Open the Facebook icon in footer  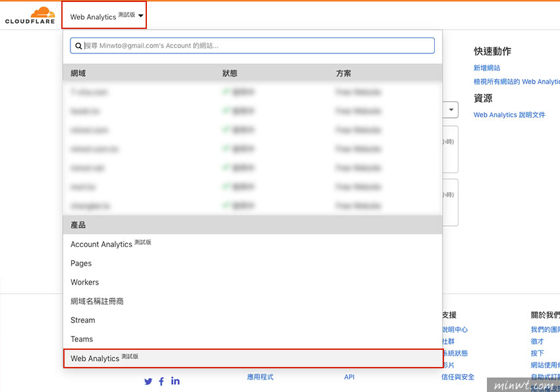click(x=161, y=381)
